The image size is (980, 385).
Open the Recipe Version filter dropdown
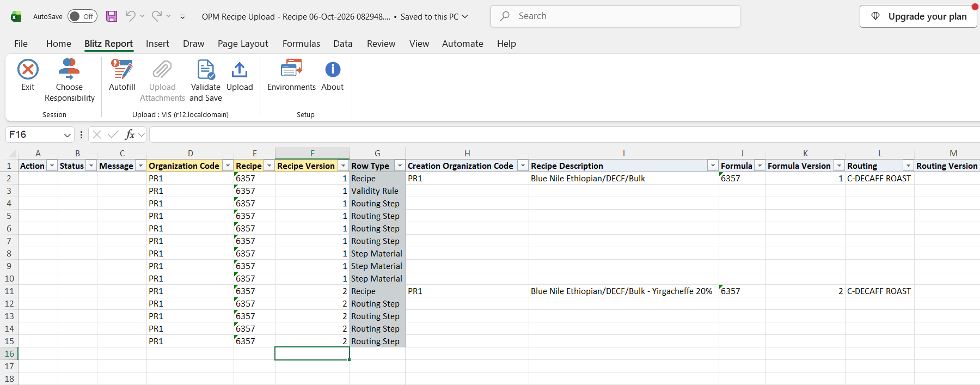click(343, 166)
